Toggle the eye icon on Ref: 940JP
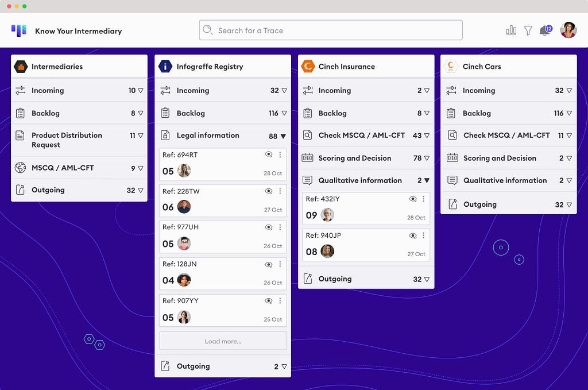This screenshot has width=588, height=390. pyautogui.click(x=412, y=235)
